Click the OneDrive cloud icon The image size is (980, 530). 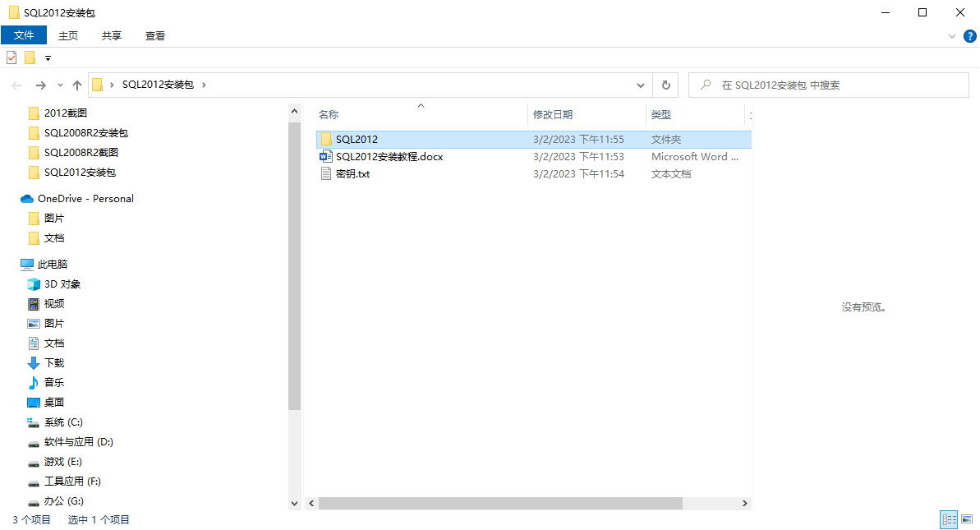[27, 199]
